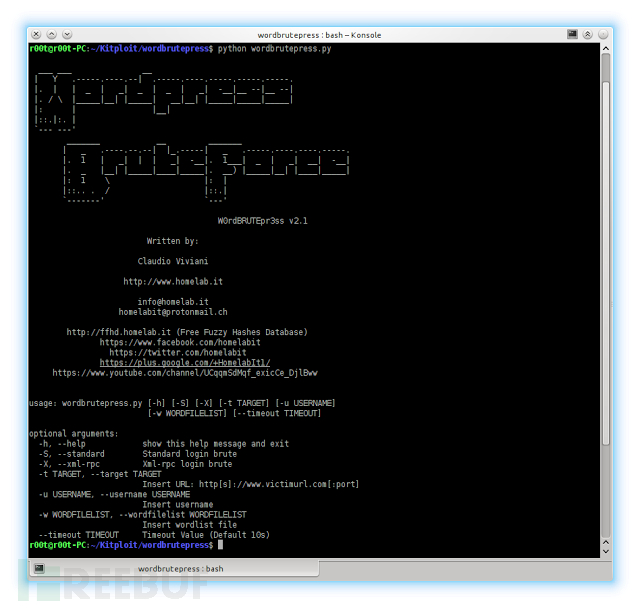The height and width of the screenshot is (608, 640).
Task: Click '[-w WORDFILELIST] [--timeout TIMEOUT]' usage line
Action: 234,413
